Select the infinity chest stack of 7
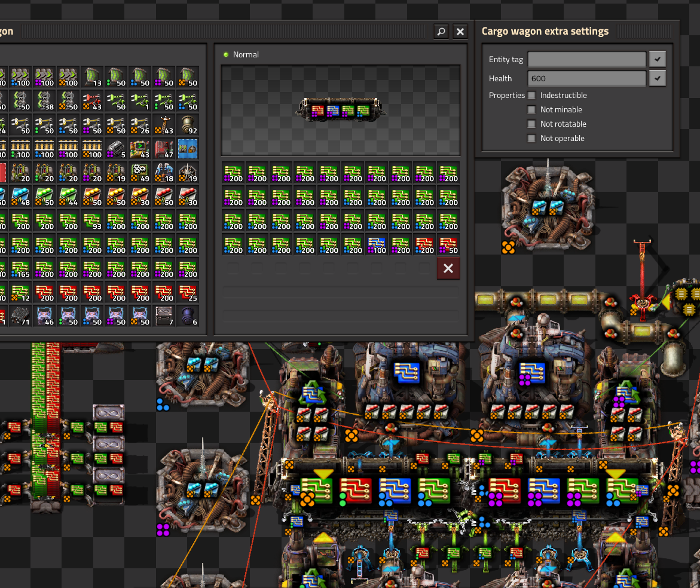Image resolution: width=700 pixels, height=588 pixels. [x=164, y=316]
